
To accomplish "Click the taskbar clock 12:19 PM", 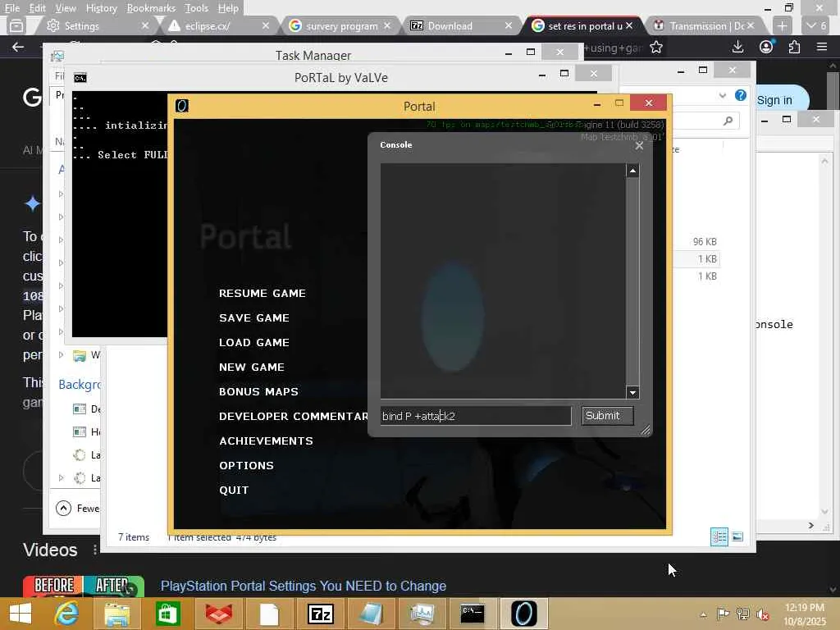I will 805,608.
